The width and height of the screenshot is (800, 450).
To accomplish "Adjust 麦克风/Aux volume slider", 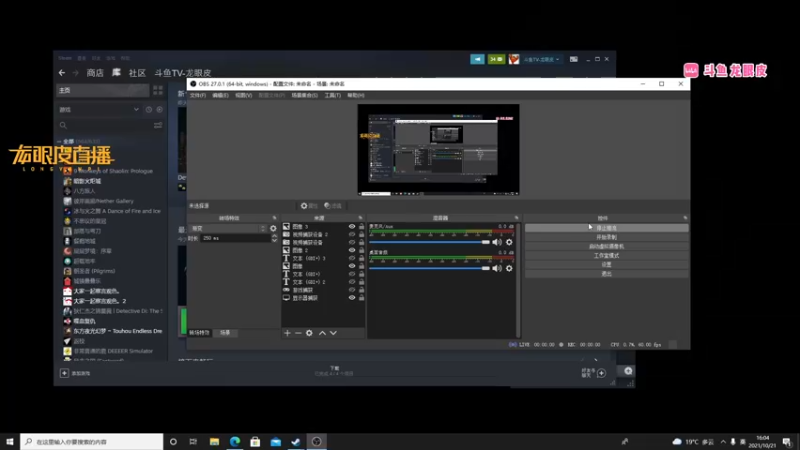I will (429, 242).
